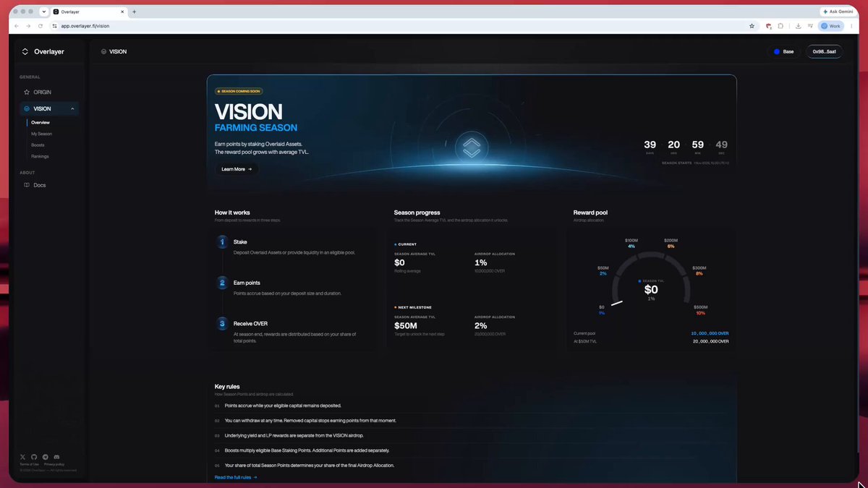Go to My Season in sidebar
The width and height of the screenshot is (868, 488).
coord(41,134)
